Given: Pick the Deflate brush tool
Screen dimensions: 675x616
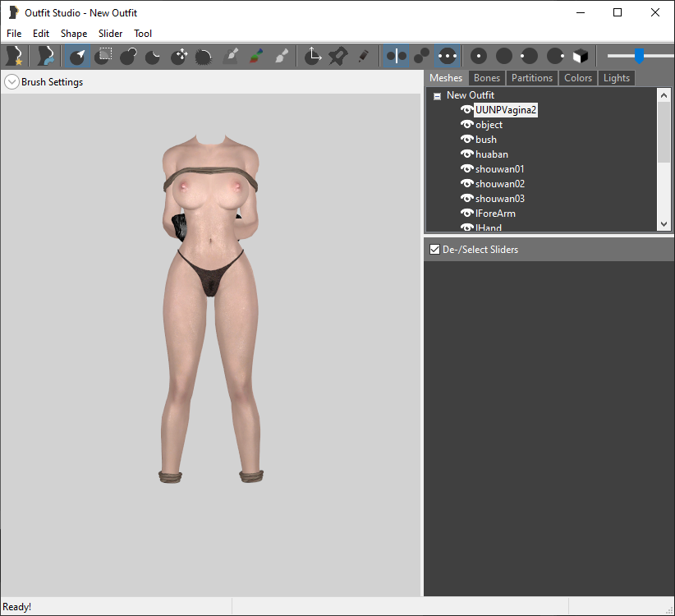Looking at the screenshot, I should pyautogui.click(x=154, y=56).
